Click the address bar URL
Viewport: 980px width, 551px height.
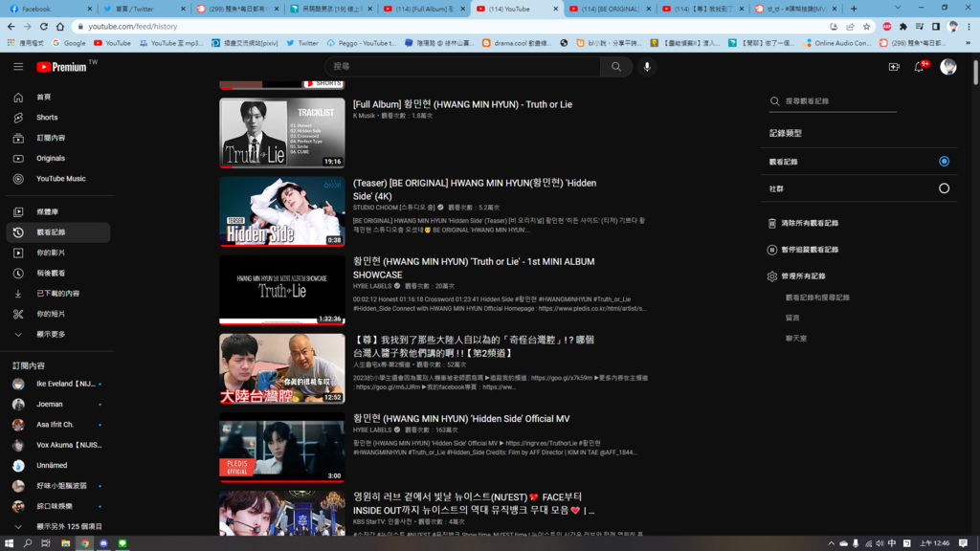132,27
